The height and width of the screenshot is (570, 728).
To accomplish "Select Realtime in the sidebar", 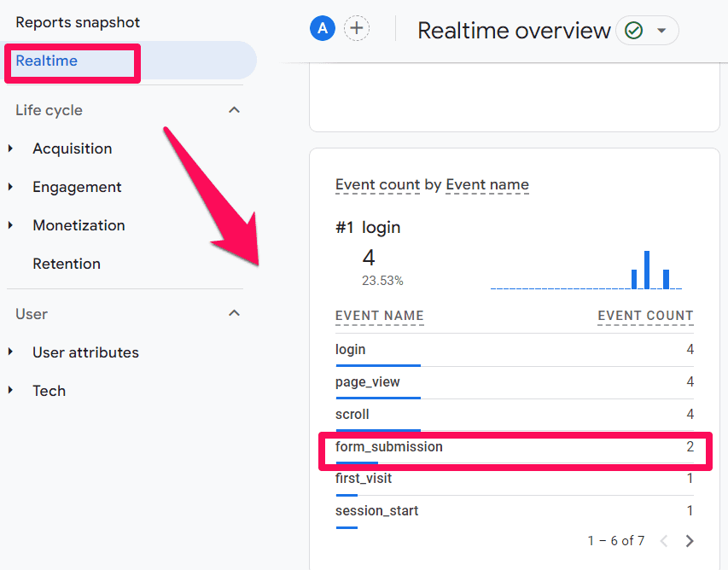I will tap(47, 61).
